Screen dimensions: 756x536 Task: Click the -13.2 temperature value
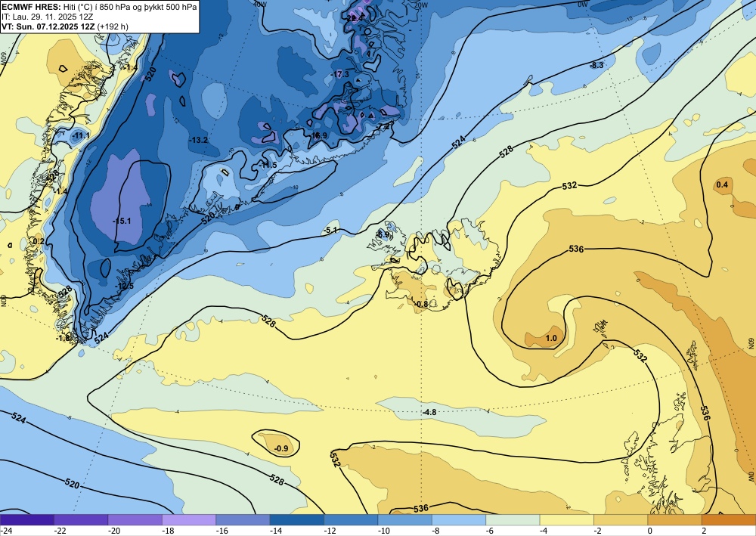(x=198, y=141)
